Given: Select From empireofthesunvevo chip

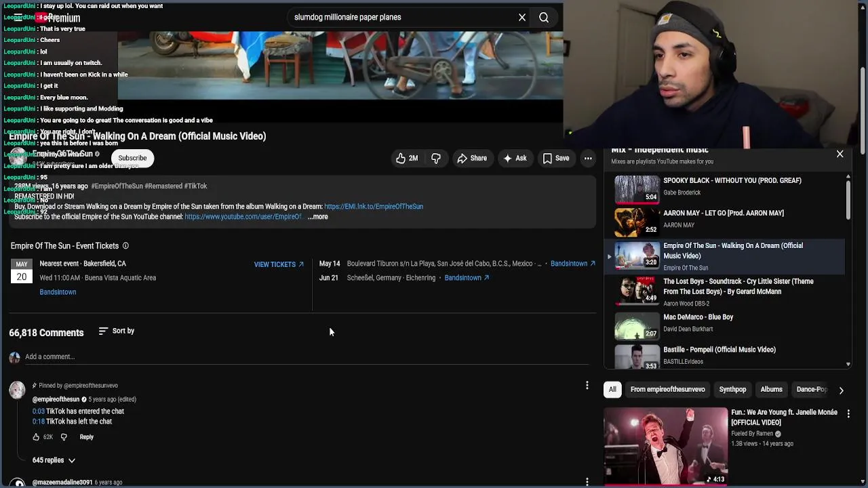Looking at the screenshot, I should 667,390.
